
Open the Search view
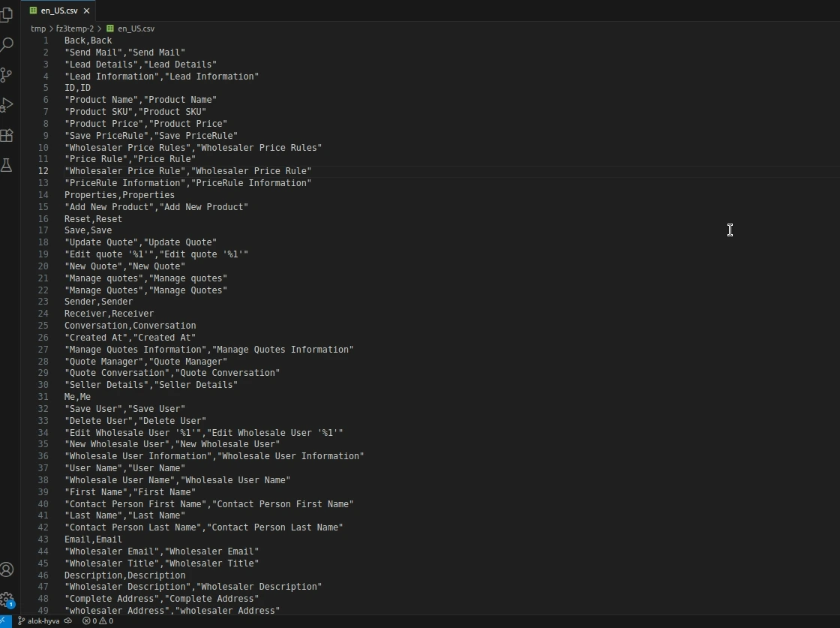[7, 44]
